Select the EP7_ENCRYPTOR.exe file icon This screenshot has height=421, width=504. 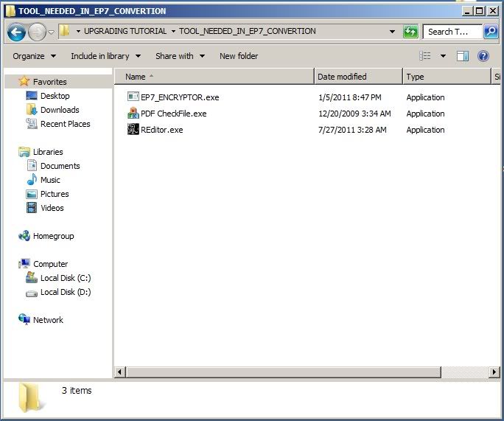(x=133, y=97)
